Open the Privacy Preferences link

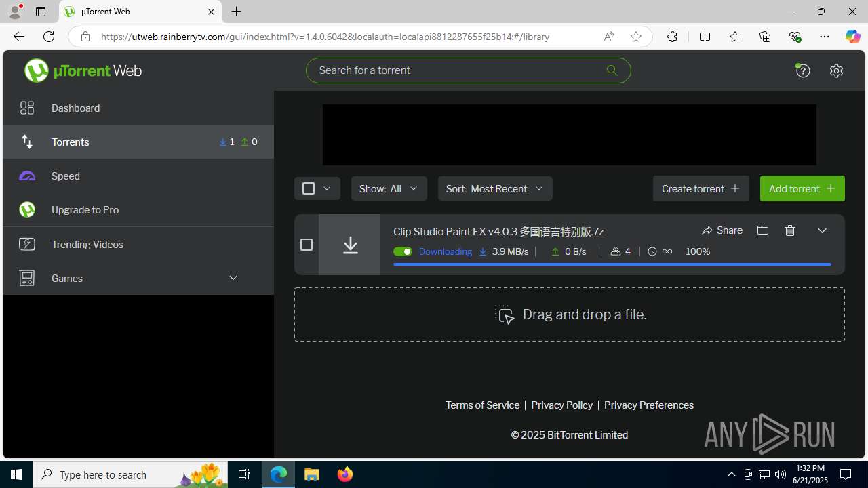tap(649, 405)
